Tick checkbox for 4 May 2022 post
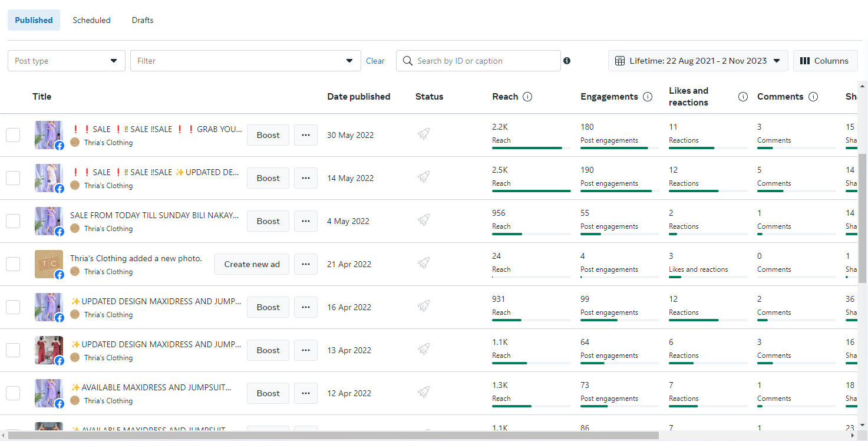Screen dimensions: 868x441 tap(13, 221)
